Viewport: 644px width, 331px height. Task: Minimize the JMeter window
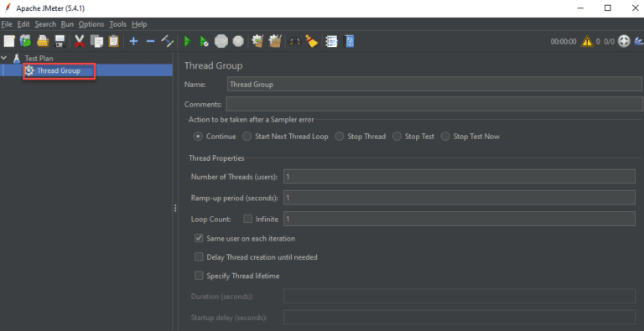580,8
